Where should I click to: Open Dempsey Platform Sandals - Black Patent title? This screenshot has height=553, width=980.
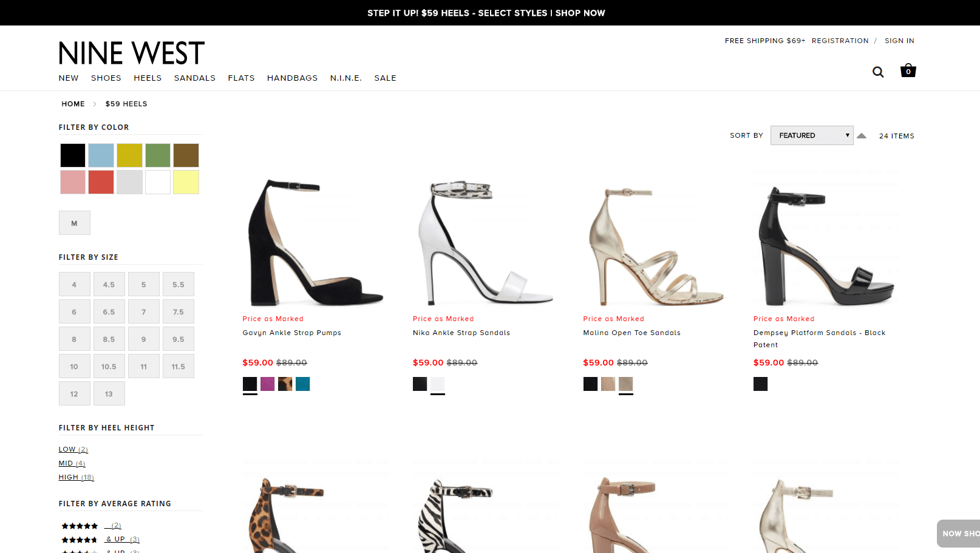point(820,339)
